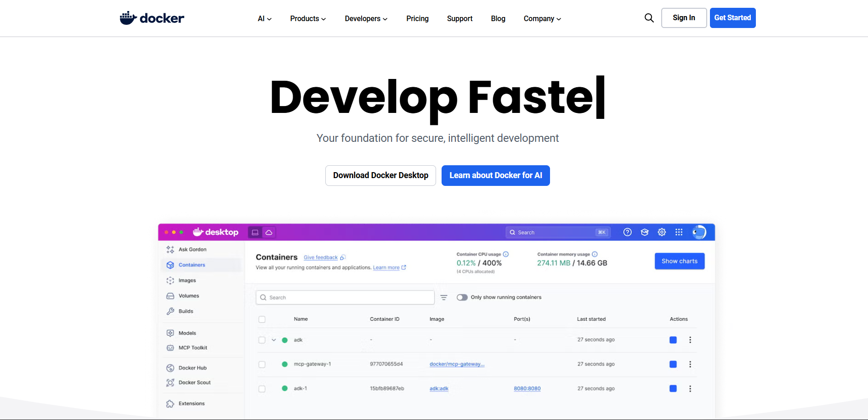The image size is (868, 420).
Task: Click the user avatar in Docker Desktop
Action: (699, 232)
